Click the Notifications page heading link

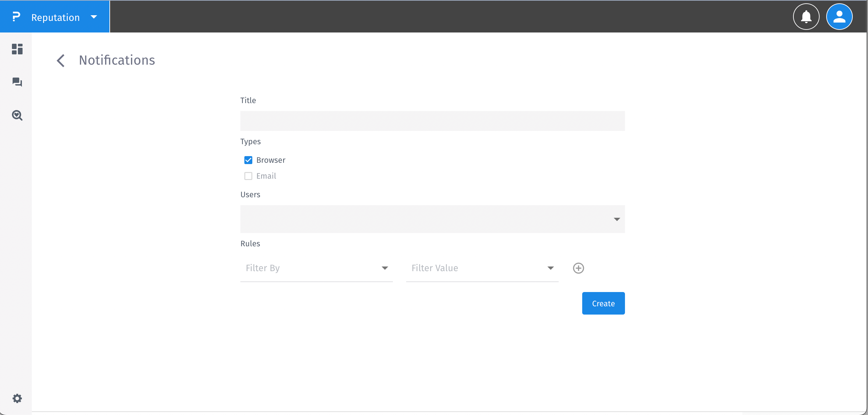pyautogui.click(x=117, y=60)
